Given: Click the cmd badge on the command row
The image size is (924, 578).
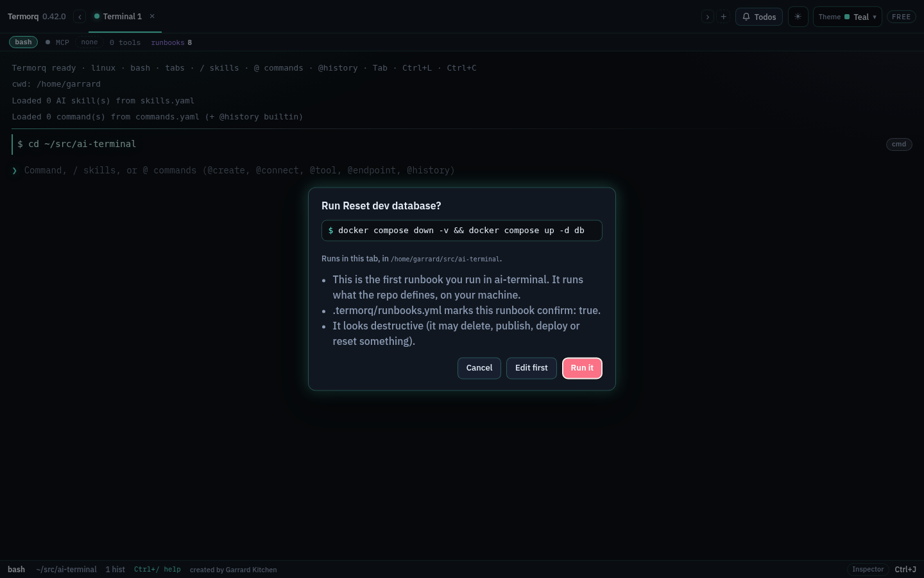Looking at the screenshot, I should pos(899,144).
